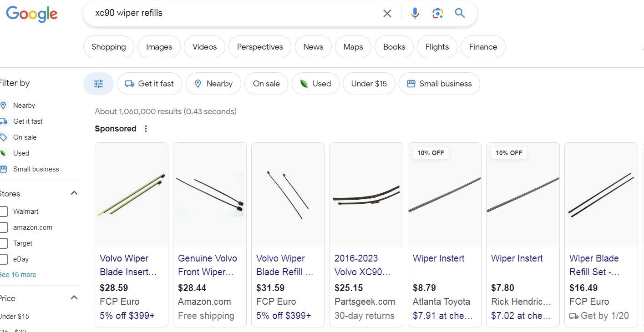644x332 pixels.
Task: Switch to the Shopping tab
Action: click(x=108, y=47)
